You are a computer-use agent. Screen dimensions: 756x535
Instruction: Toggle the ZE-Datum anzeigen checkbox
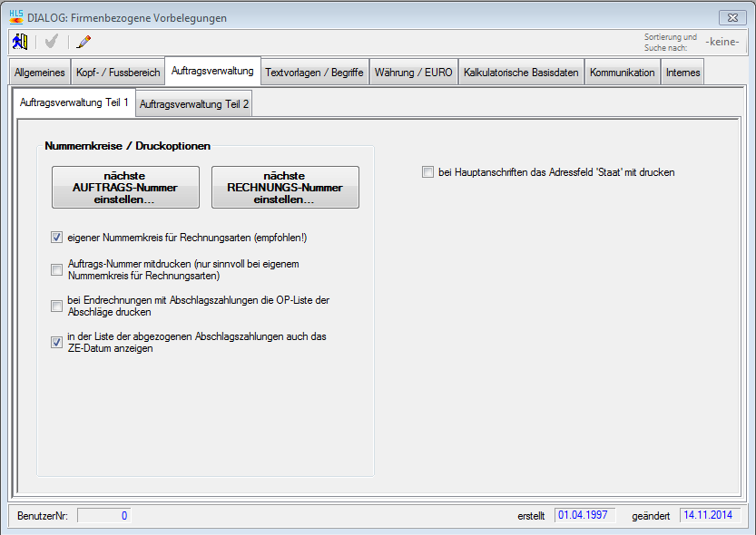pos(57,342)
